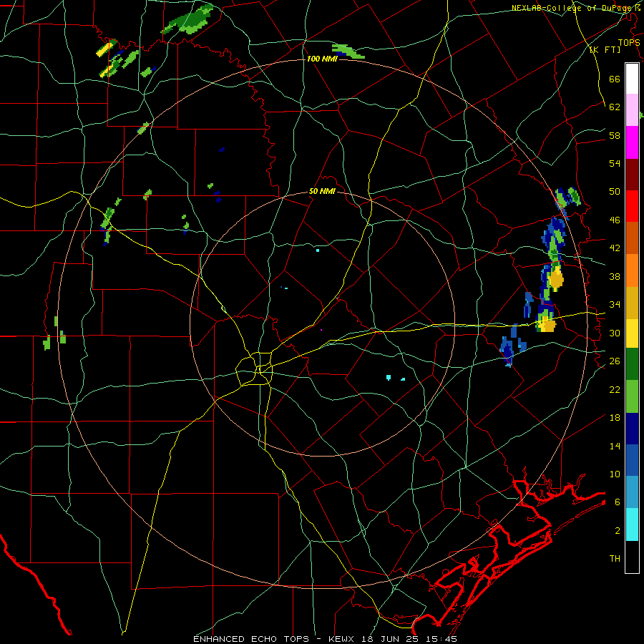644x644 pixels.
Task: Click the "[K FT]" units label
Action: [605, 49]
